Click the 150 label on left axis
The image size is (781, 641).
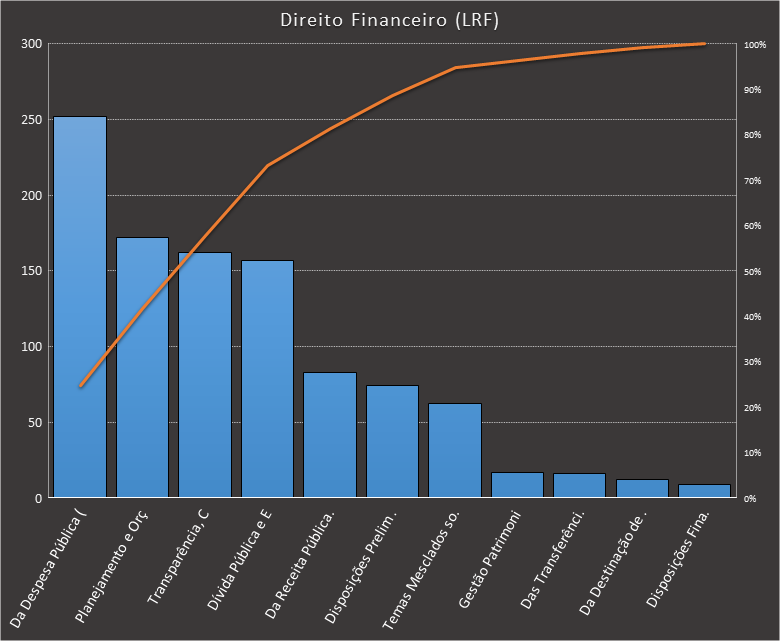(x=32, y=271)
